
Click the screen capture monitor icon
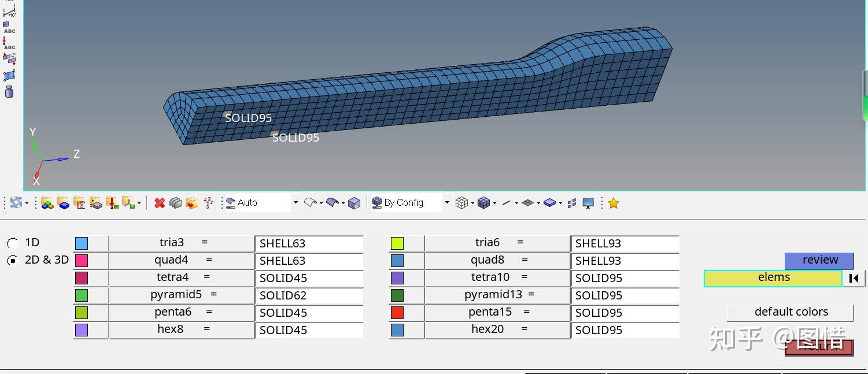click(x=588, y=202)
